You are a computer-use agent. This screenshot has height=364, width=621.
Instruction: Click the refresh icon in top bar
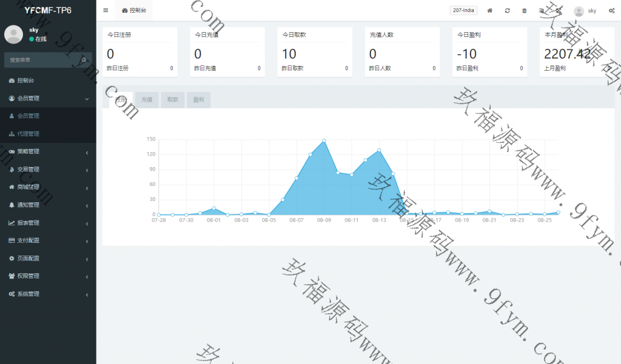click(x=507, y=10)
